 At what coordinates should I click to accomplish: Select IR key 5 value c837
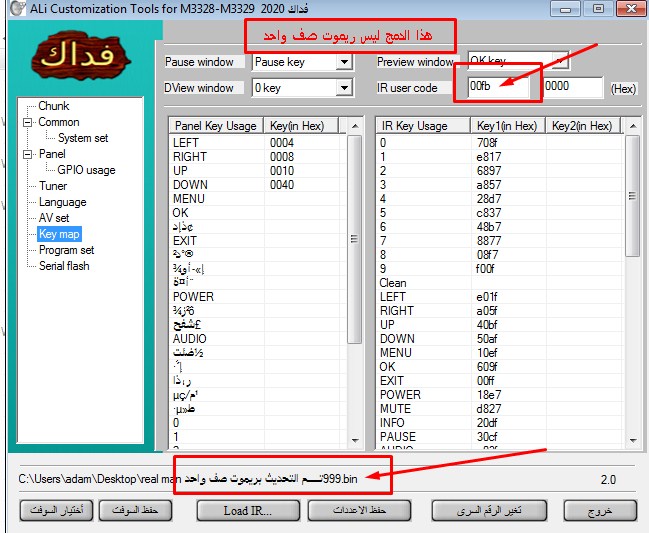pos(489,213)
